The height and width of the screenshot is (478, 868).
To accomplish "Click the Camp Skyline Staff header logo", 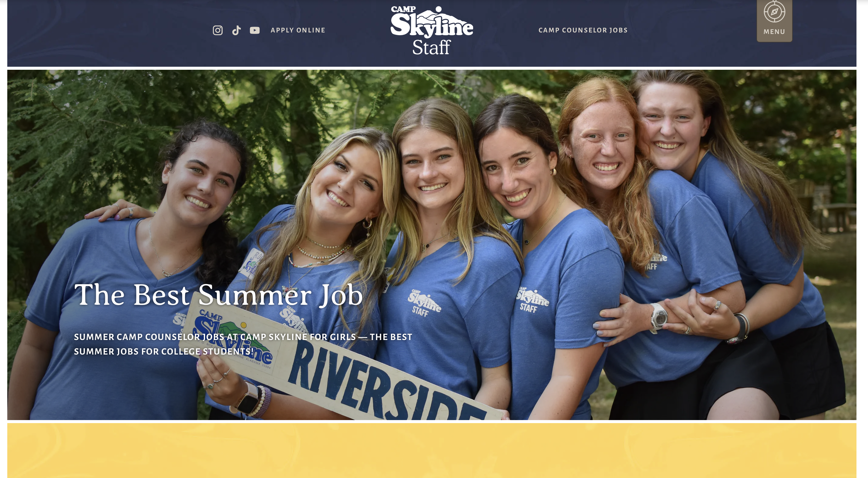I will (x=432, y=30).
